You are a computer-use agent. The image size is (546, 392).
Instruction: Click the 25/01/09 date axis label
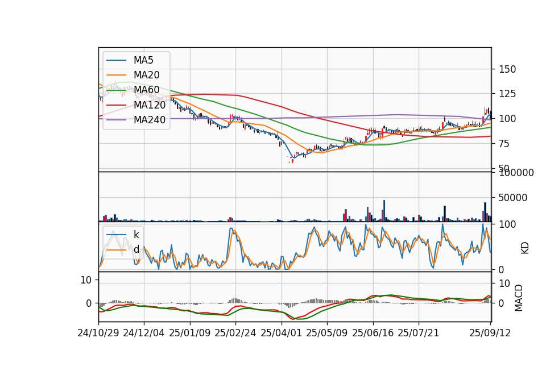pyautogui.click(x=190, y=333)
